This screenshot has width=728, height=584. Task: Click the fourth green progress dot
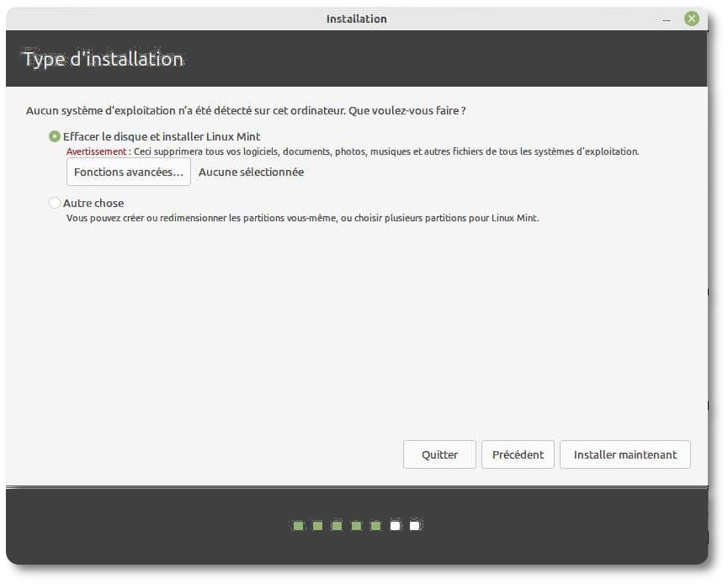[356, 526]
